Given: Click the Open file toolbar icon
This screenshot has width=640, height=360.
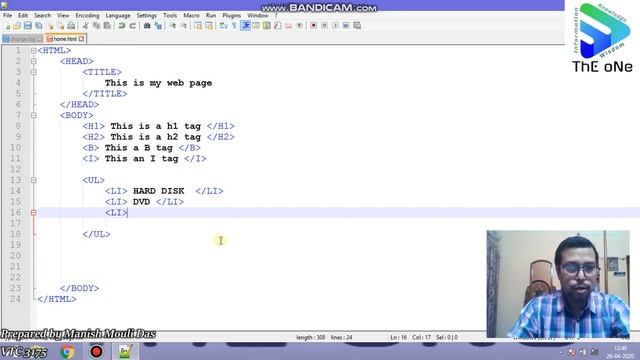Looking at the screenshot, I should pos(17,26).
